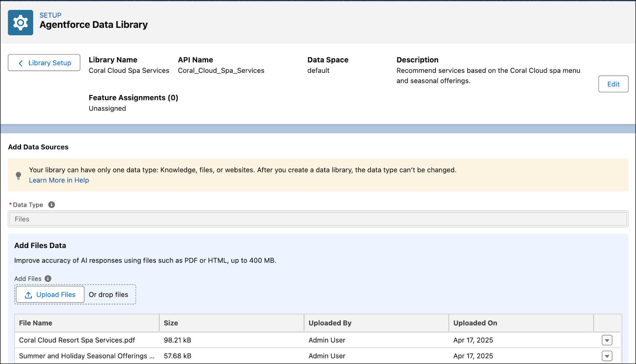Image resolution: width=636 pixels, height=364 pixels.
Task: Click the Add Data Sources heading
Action: pos(38,147)
